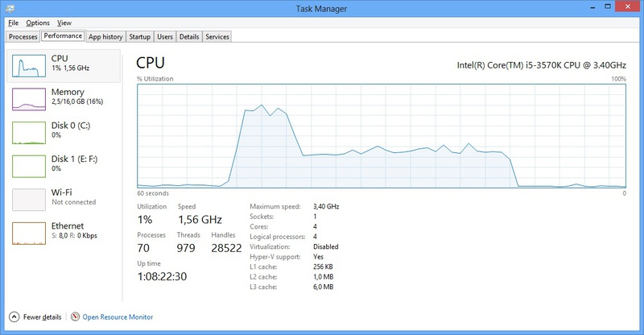Click the 100% graph scale label
The height and width of the screenshot is (335, 644).
[618, 79]
